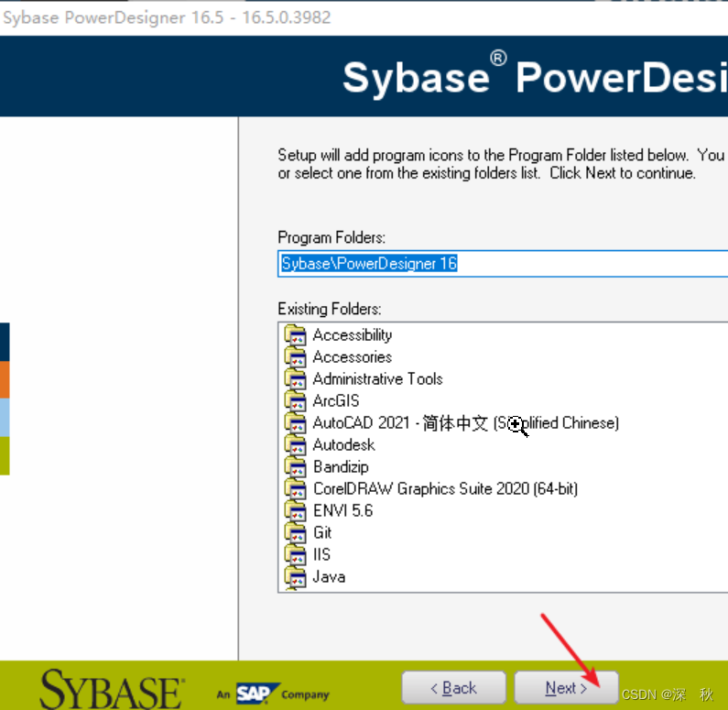Select the Git folder icon

pyautogui.click(x=295, y=532)
